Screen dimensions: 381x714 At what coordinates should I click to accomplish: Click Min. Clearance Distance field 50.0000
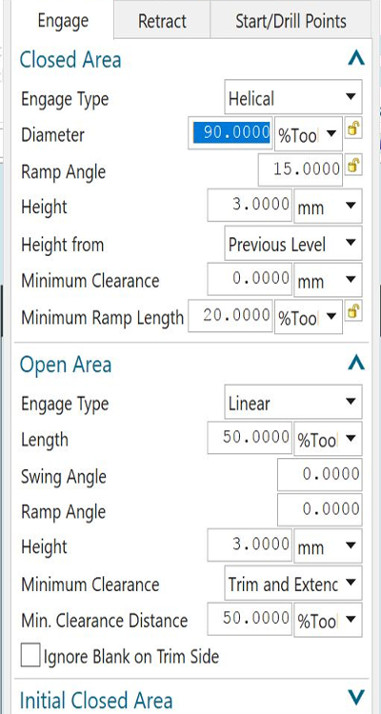[249, 619]
